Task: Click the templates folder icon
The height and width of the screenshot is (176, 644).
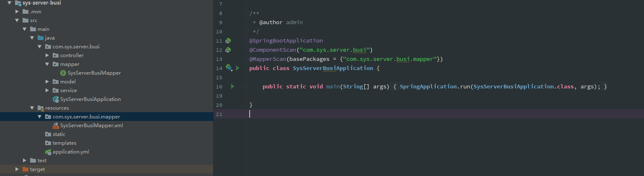Action: 48,143
